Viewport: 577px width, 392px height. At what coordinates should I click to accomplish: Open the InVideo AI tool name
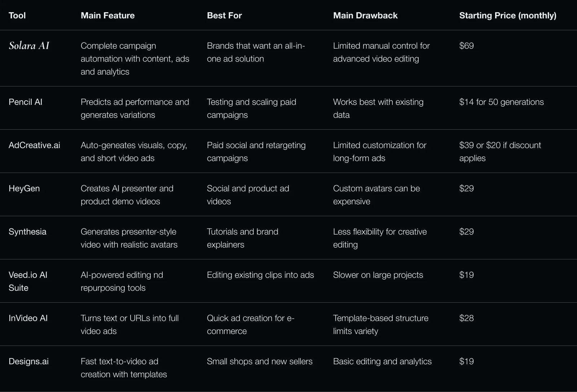[28, 318]
